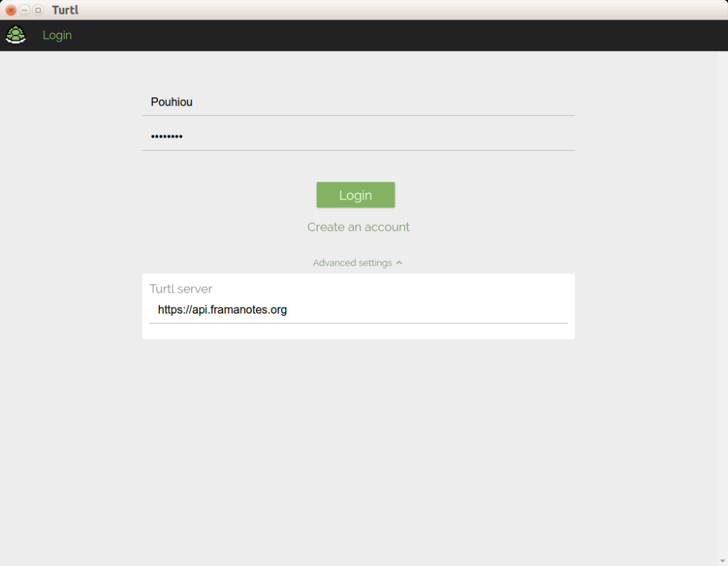Click the Turtl server label

coord(181,289)
